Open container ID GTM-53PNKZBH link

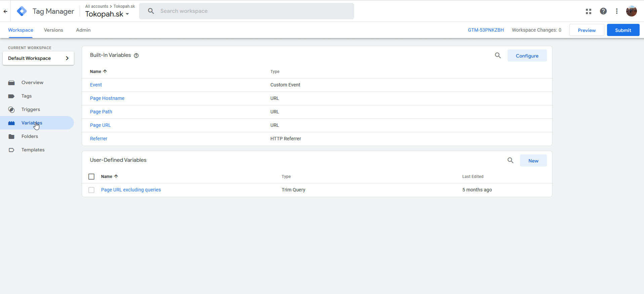click(486, 30)
